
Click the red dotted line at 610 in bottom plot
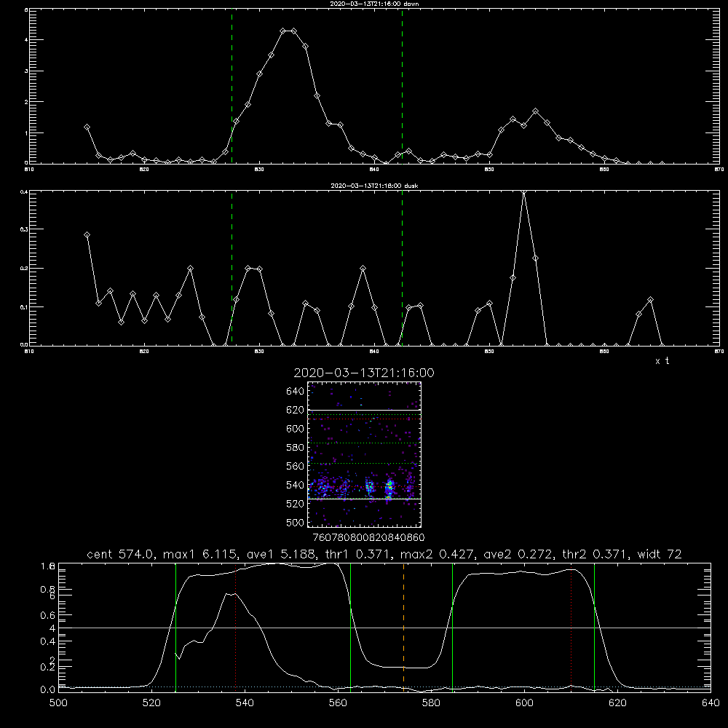point(571,629)
